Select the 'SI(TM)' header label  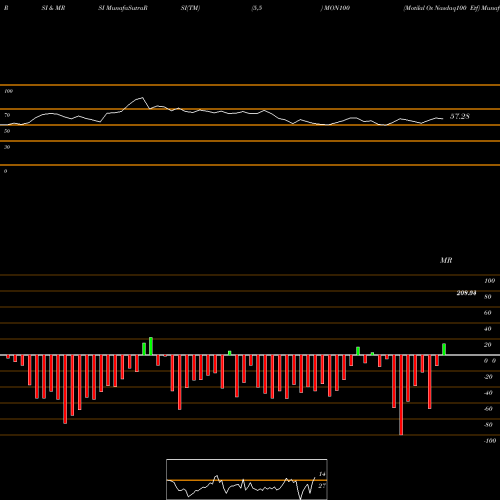point(190,8)
